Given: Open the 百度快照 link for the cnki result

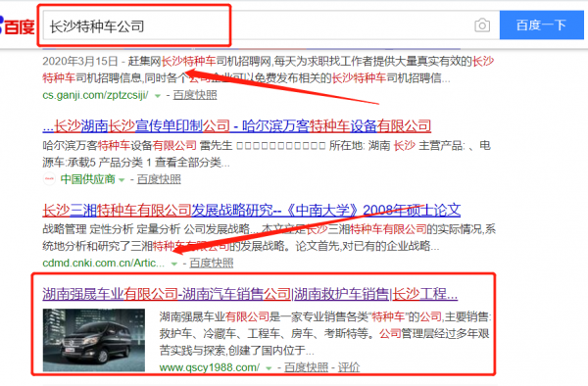Looking at the screenshot, I should point(212,264).
